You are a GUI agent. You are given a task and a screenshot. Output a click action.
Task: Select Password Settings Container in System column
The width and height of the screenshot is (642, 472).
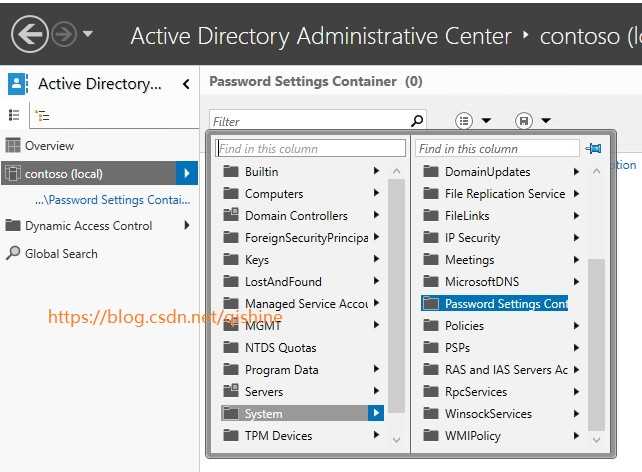[495, 303]
